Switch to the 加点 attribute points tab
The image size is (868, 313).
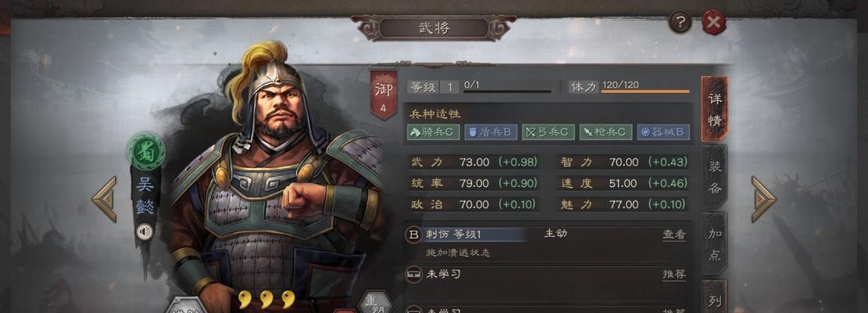pyautogui.click(x=715, y=244)
